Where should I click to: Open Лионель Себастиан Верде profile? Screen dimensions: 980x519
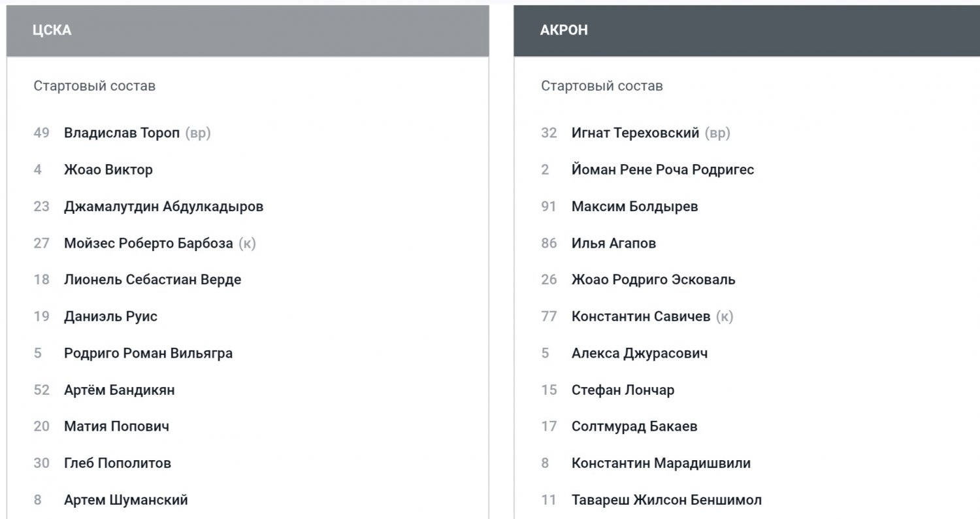pyautogui.click(x=152, y=280)
